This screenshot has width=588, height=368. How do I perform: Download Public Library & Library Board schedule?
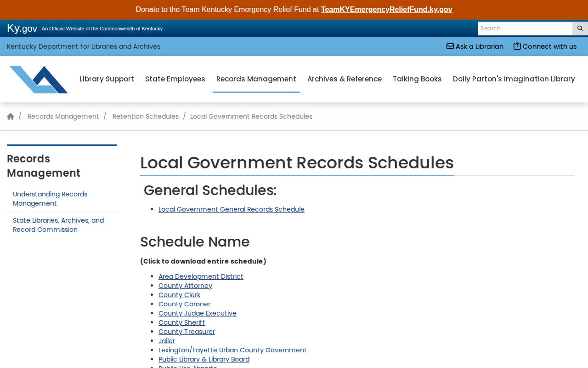[204, 359]
